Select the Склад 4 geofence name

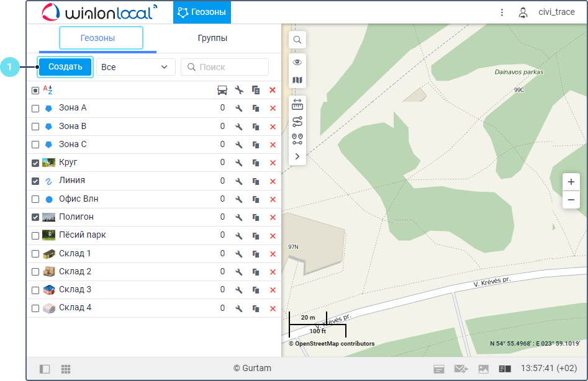tap(75, 308)
